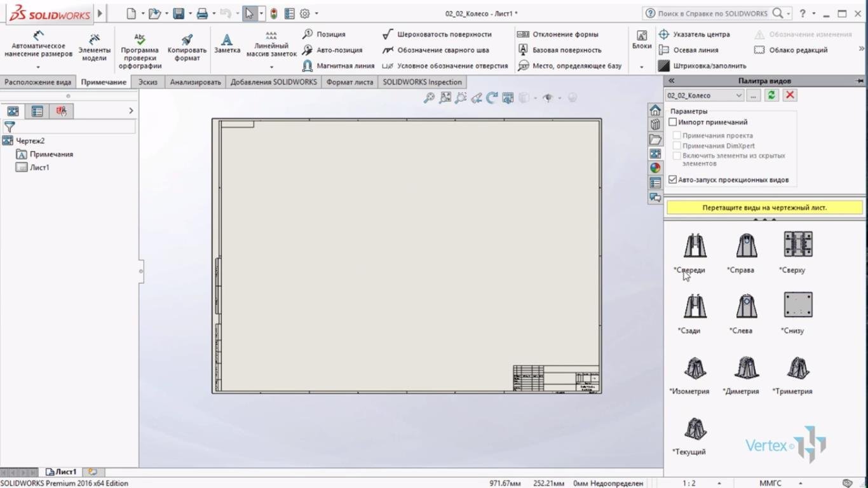Click Облако редакций tool
The width and height of the screenshot is (868, 488).
point(790,50)
